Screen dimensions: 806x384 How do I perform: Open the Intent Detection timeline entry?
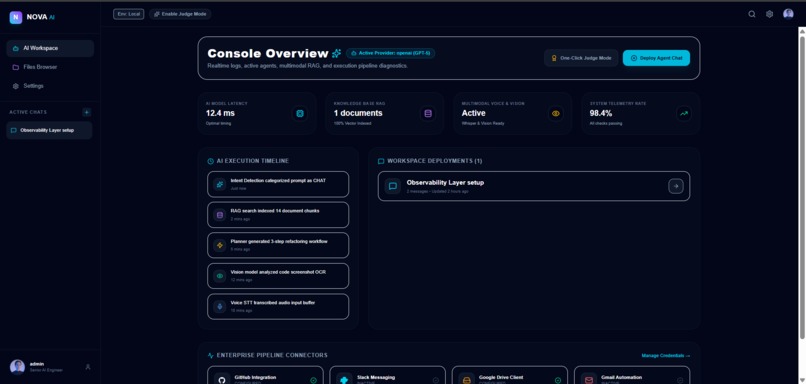click(x=278, y=184)
